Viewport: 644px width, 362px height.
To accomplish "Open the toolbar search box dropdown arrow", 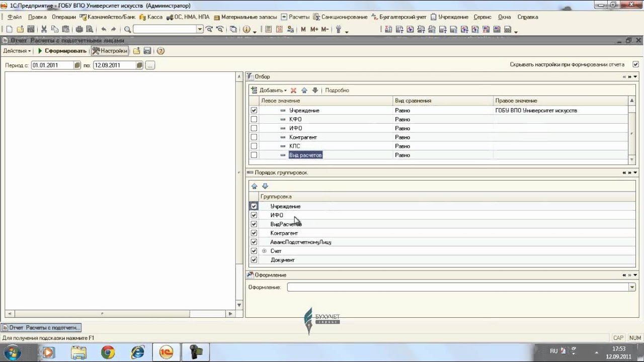I will (x=200, y=29).
